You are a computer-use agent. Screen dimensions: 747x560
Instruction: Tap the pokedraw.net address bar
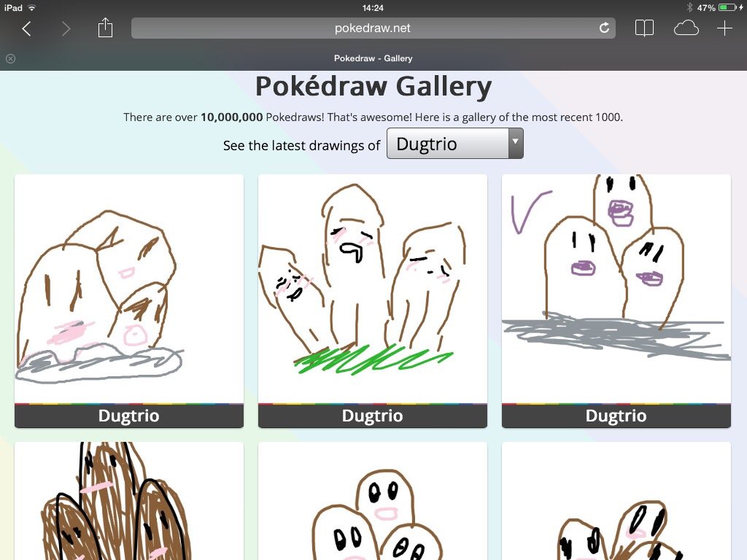click(373, 28)
